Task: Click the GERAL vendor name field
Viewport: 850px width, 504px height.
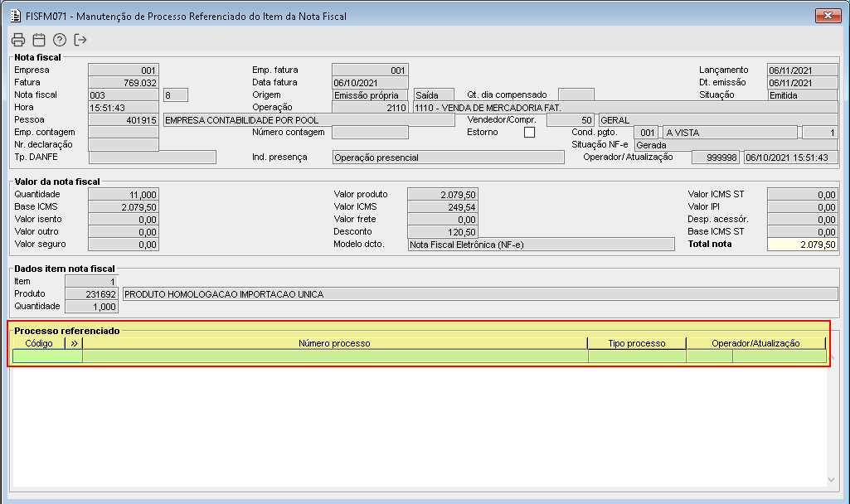Action: pyautogui.click(x=717, y=119)
